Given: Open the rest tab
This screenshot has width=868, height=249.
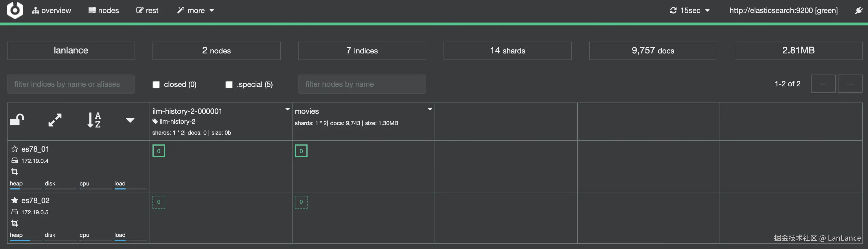Looking at the screenshot, I should click(x=147, y=10).
